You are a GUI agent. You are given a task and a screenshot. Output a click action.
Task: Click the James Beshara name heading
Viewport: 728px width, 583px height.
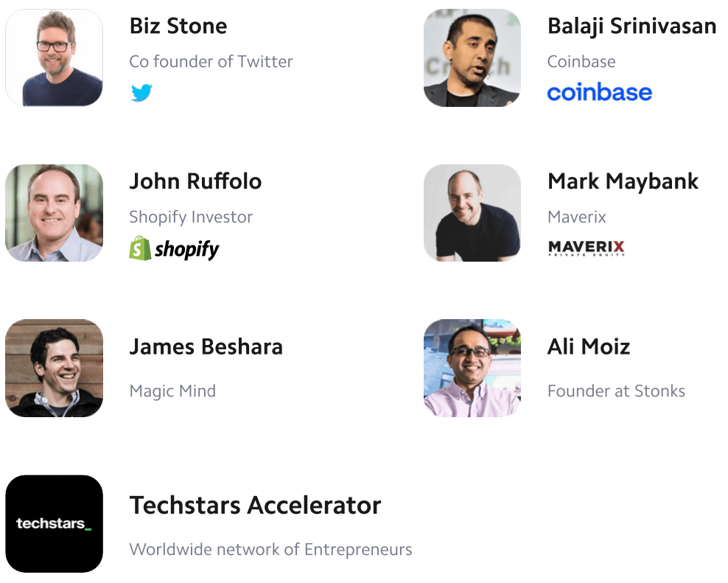[x=206, y=347]
